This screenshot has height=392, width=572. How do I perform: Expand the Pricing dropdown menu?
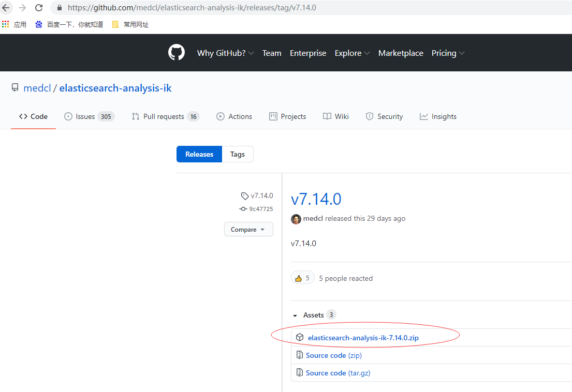[x=448, y=53]
